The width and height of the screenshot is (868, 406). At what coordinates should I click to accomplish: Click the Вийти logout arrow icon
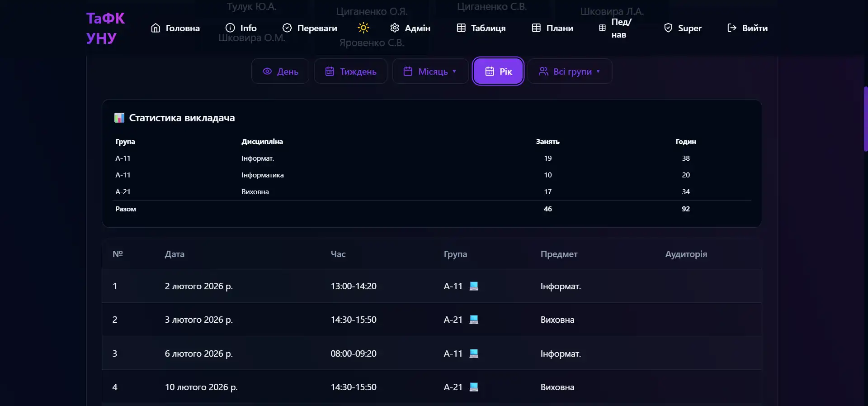click(x=732, y=28)
